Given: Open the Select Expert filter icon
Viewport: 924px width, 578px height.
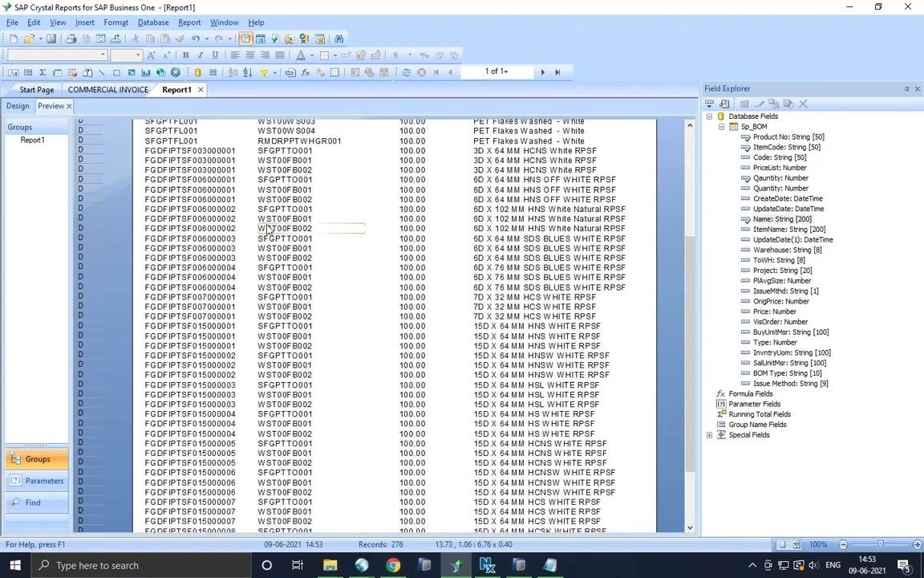Looking at the screenshot, I should [x=264, y=72].
